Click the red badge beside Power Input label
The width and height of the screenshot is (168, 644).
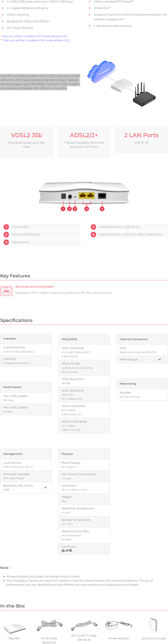click(x=6, y=227)
